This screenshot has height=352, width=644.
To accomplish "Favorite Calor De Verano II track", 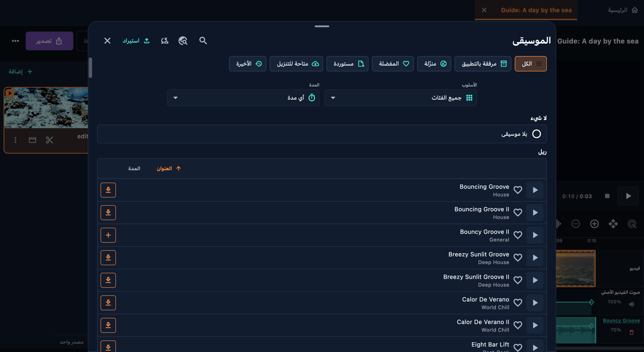I will (x=518, y=326).
